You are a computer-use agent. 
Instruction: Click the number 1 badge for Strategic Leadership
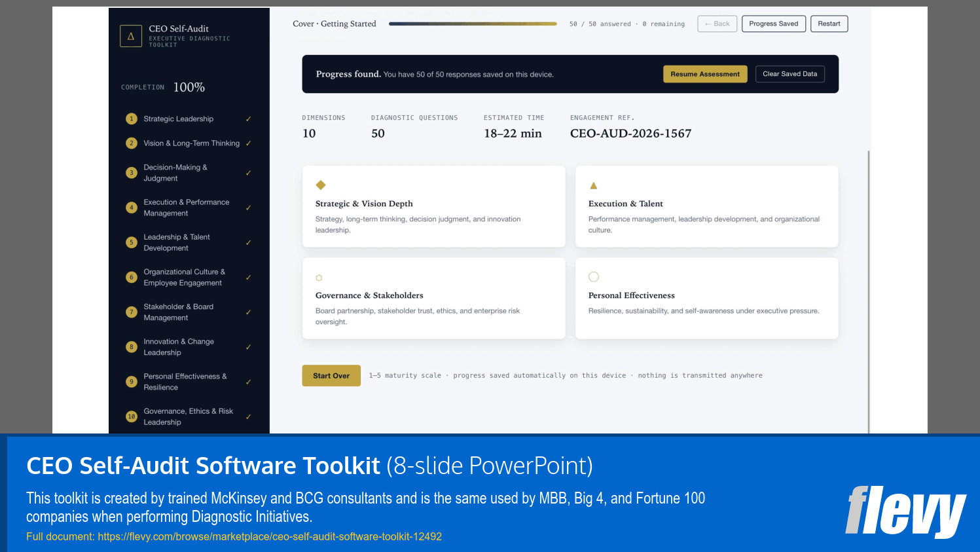132,119
